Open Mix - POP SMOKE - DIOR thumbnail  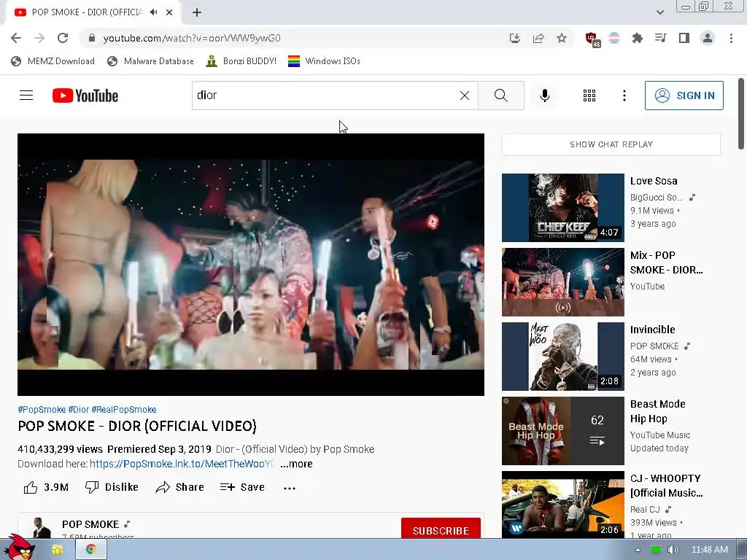[x=562, y=282]
